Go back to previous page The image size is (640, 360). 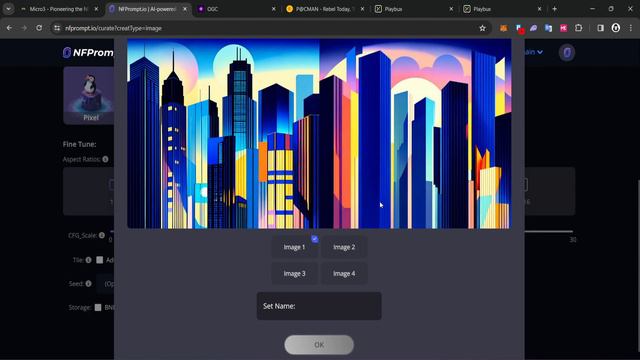(x=9, y=28)
